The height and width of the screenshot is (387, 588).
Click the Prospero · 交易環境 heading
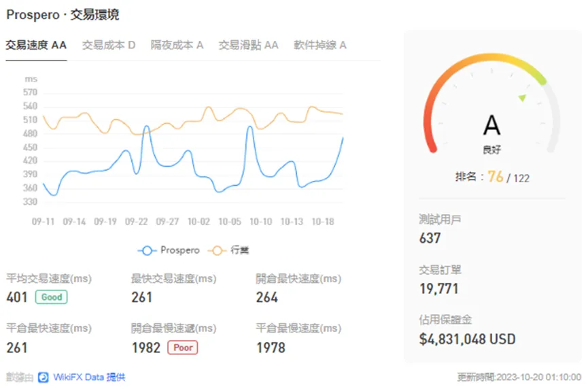point(63,15)
